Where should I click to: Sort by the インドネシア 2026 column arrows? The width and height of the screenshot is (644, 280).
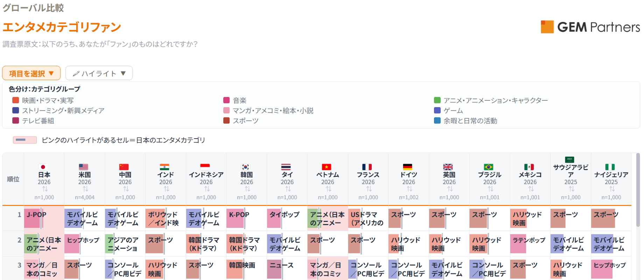(x=207, y=189)
